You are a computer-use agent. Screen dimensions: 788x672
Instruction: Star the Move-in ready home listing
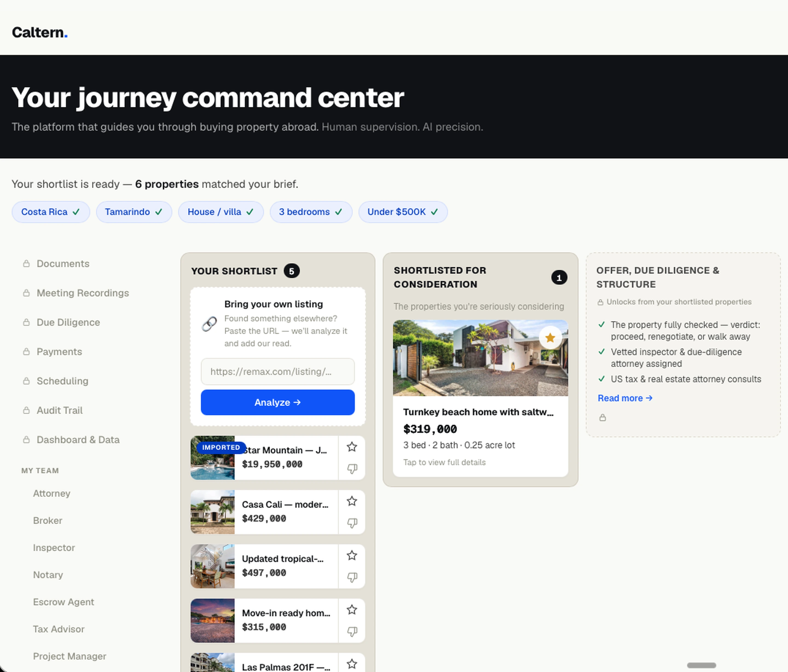point(352,610)
